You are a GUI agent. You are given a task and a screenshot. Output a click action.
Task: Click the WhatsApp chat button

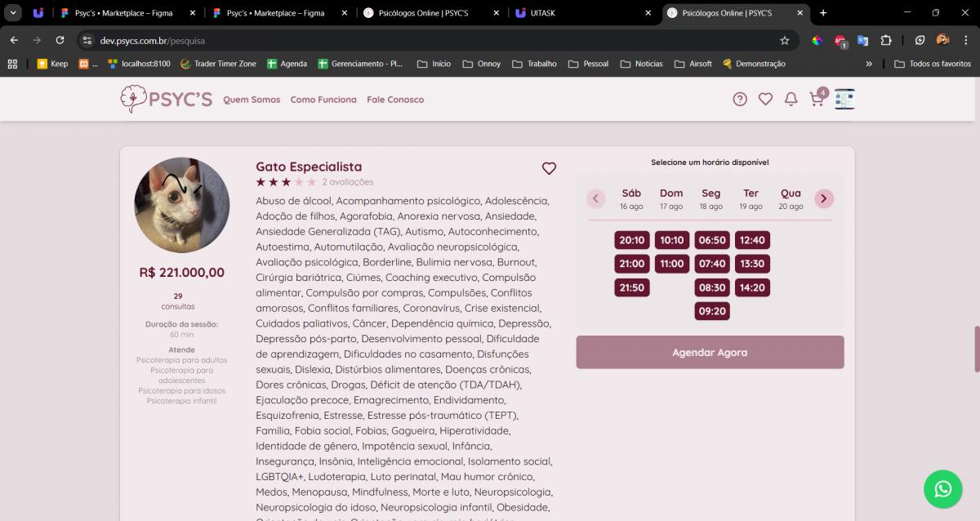point(942,489)
